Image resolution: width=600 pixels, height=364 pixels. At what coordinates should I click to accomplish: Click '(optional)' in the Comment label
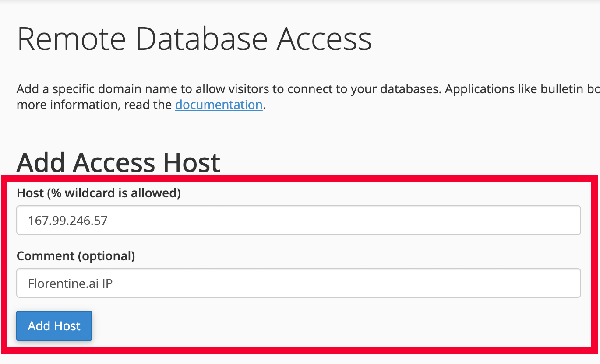coord(106,256)
